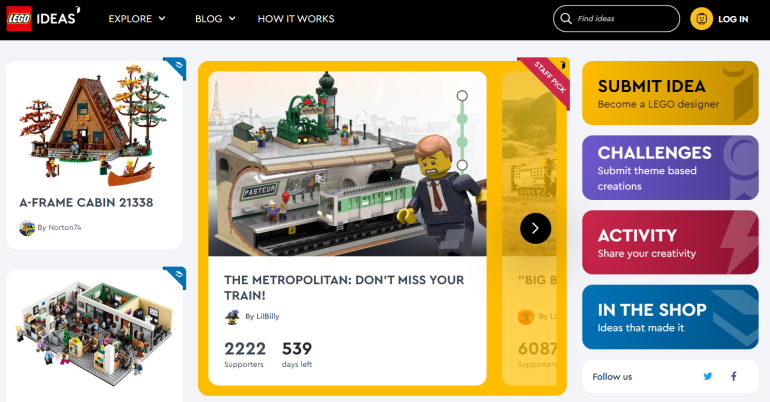The height and width of the screenshot is (402, 770).
Task: Click LilBilly's author avatar
Action: tap(232, 317)
